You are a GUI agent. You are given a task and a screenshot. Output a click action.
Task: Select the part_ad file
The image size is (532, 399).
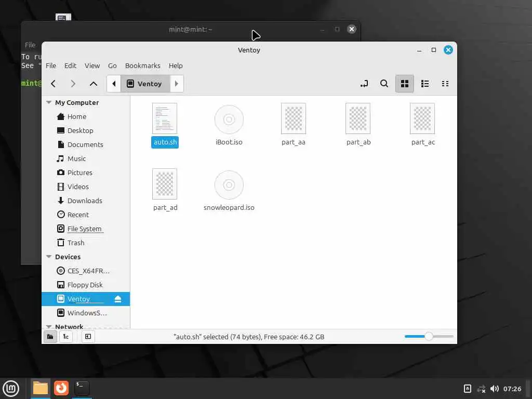pyautogui.click(x=165, y=190)
